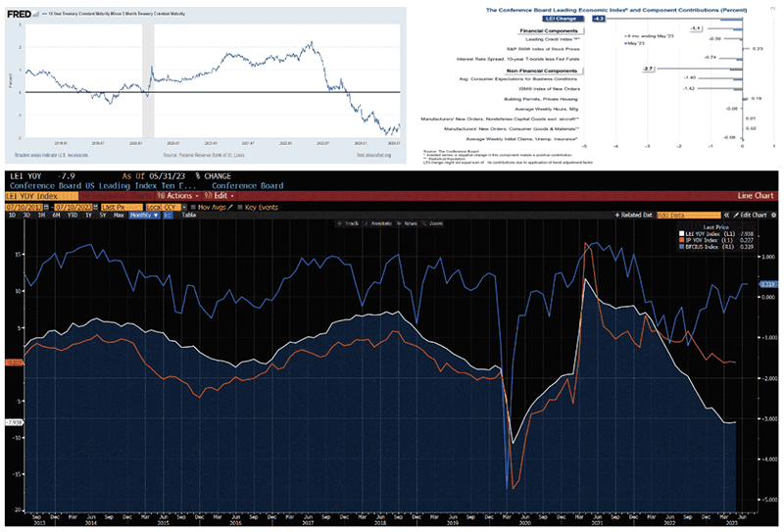
Task: Click the Related Data button
Action: pyautogui.click(x=634, y=215)
